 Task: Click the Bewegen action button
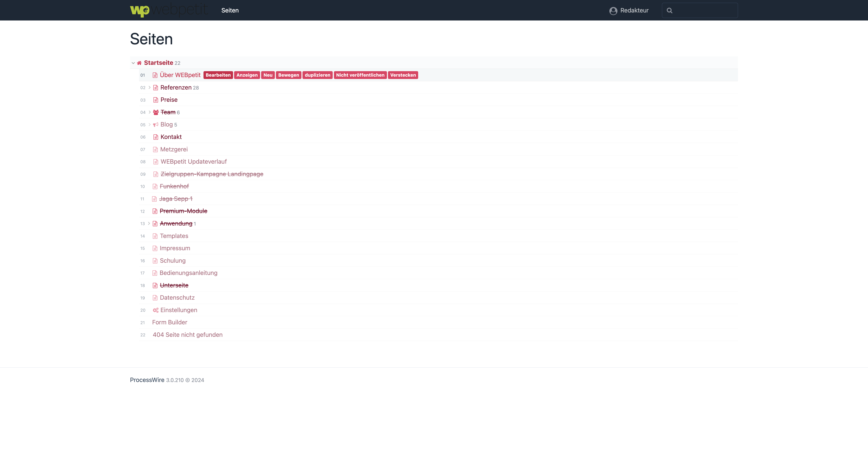point(288,75)
